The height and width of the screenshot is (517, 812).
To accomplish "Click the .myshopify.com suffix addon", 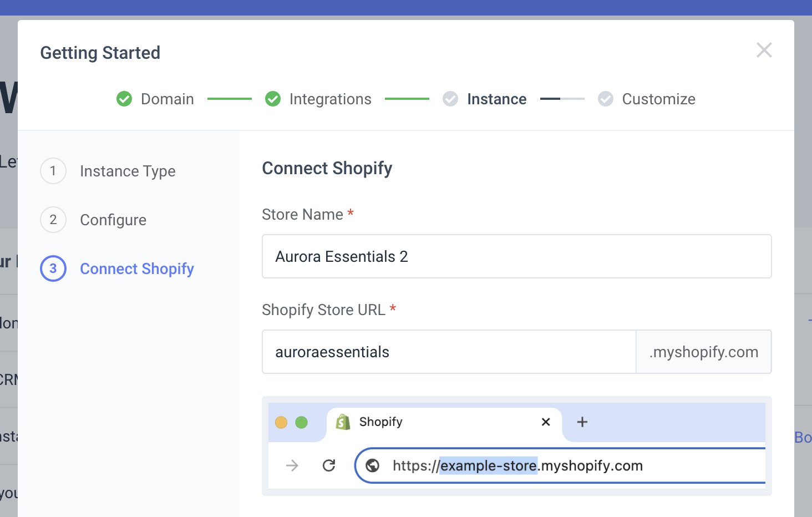I will 704,352.
